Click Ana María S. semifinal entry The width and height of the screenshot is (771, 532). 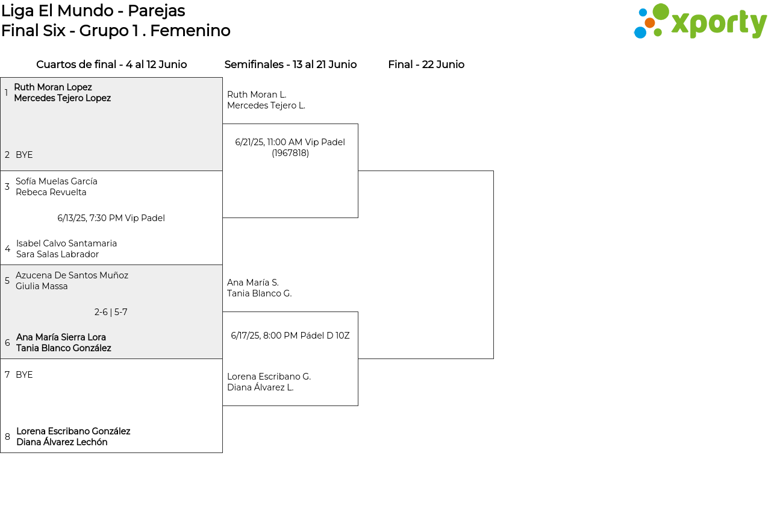click(259, 288)
